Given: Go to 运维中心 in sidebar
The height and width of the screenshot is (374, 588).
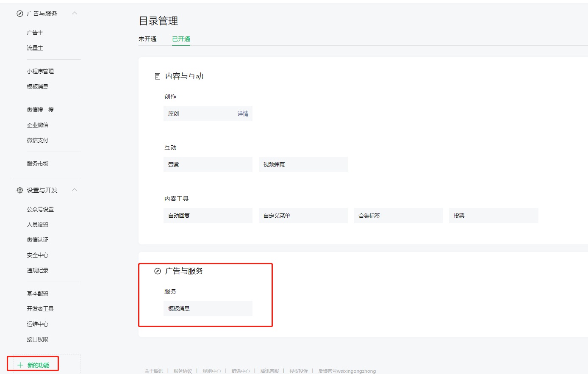Looking at the screenshot, I should tap(38, 324).
